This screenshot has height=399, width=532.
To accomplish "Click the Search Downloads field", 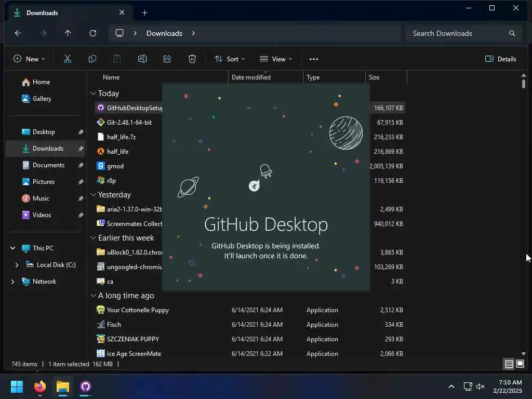I will point(463,33).
